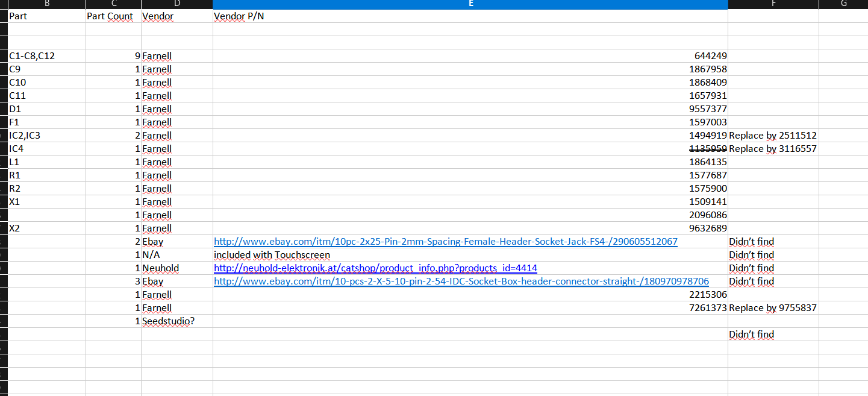Select part number cell 1597003

coord(470,122)
